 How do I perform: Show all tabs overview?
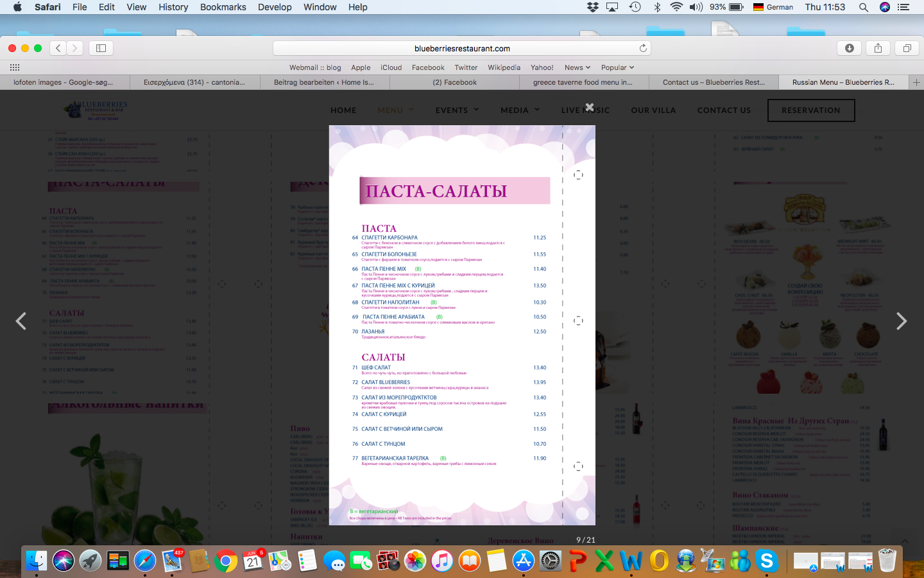point(907,48)
